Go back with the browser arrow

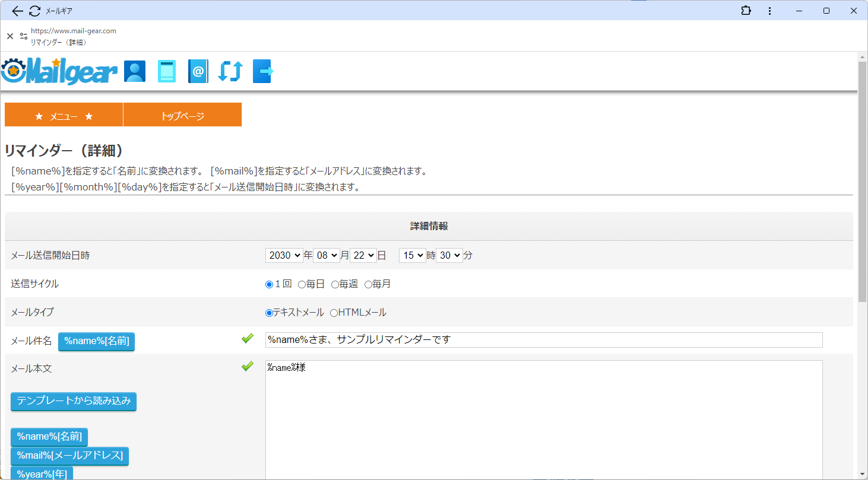pyautogui.click(x=17, y=11)
